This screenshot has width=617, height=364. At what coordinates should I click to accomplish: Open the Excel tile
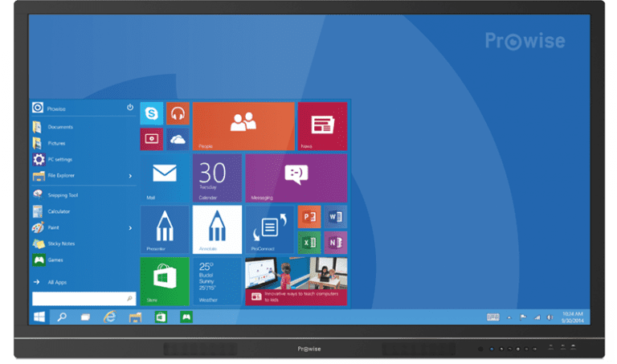click(309, 242)
